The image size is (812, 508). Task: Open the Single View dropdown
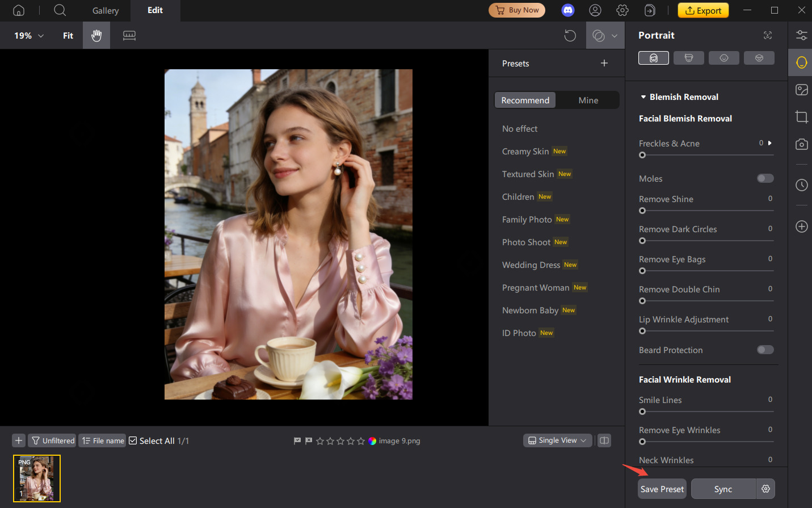[557, 440]
